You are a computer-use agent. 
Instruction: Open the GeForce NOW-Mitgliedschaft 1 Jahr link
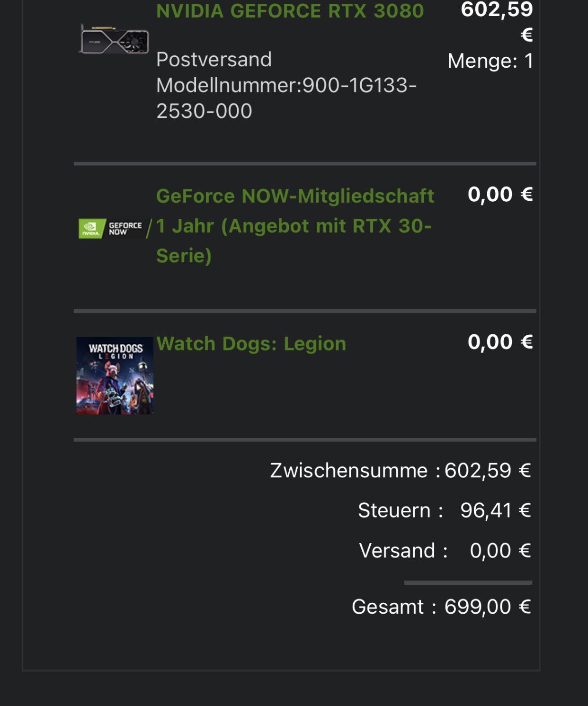click(294, 225)
